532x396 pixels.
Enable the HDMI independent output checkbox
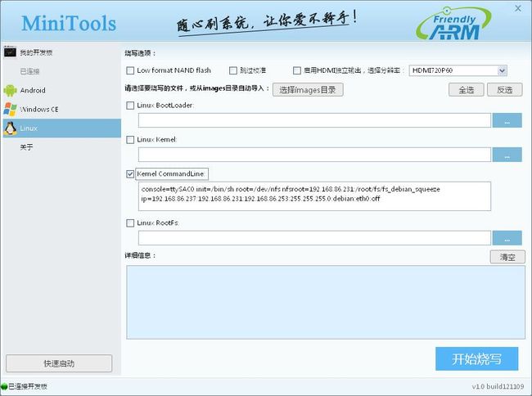[297, 70]
